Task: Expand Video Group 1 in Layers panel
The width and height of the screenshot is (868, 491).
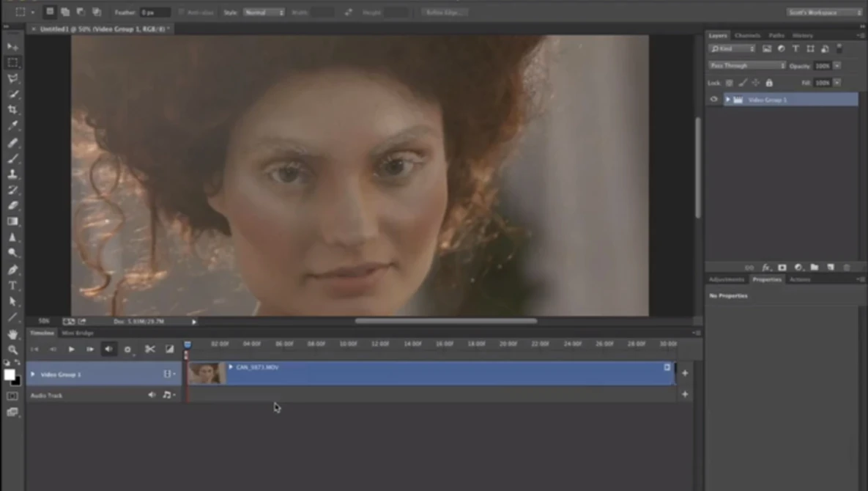Action: coord(727,100)
